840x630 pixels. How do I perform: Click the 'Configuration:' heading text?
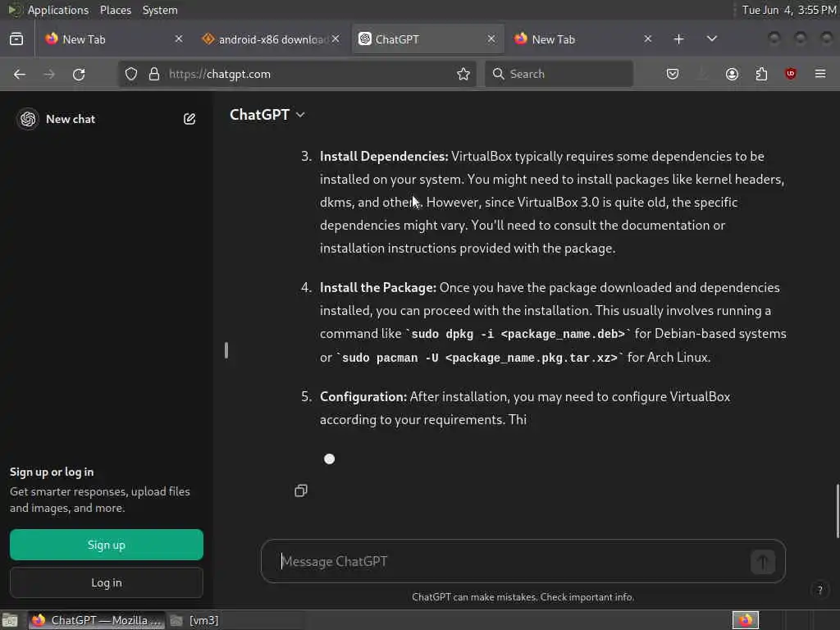[x=363, y=397]
